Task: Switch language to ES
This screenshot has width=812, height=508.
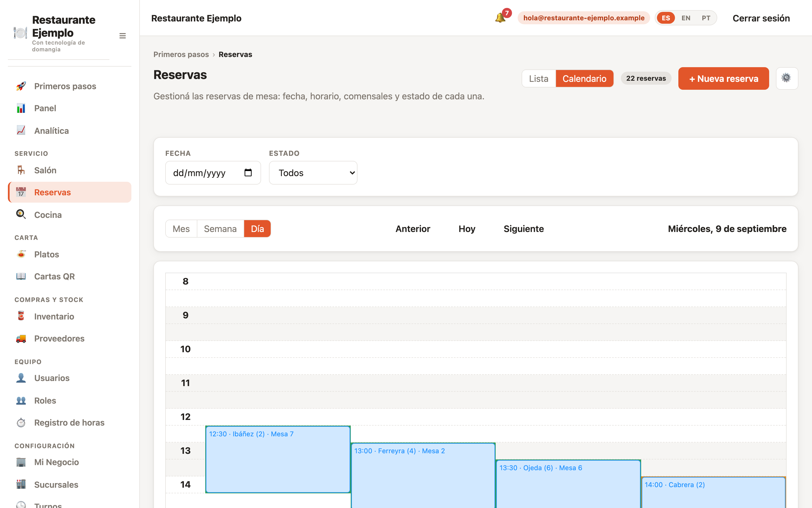Action: click(666, 18)
